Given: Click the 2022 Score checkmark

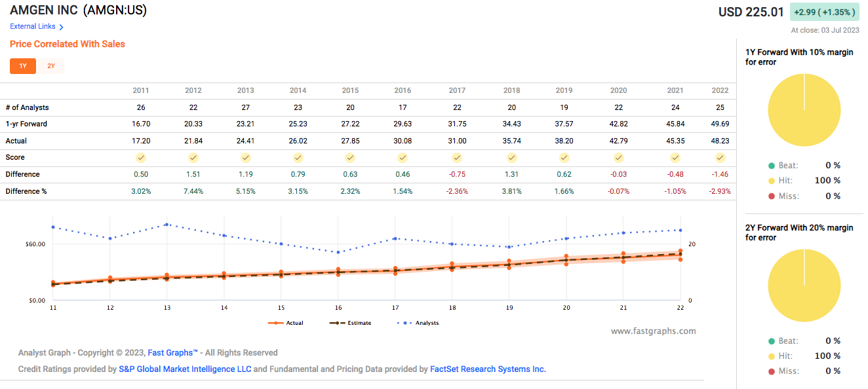Looking at the screenshot, I should pyautogui.click(x=720, y=157).
